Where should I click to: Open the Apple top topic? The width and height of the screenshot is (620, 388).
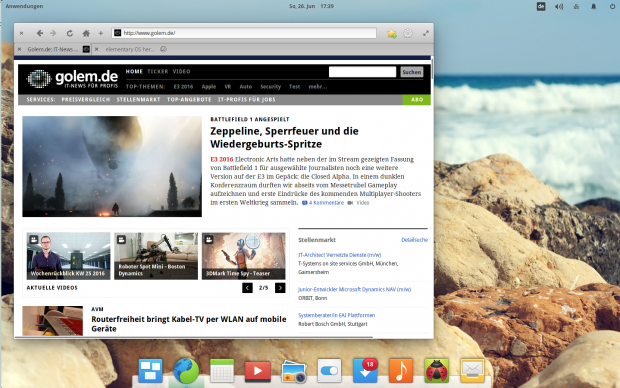209,87
